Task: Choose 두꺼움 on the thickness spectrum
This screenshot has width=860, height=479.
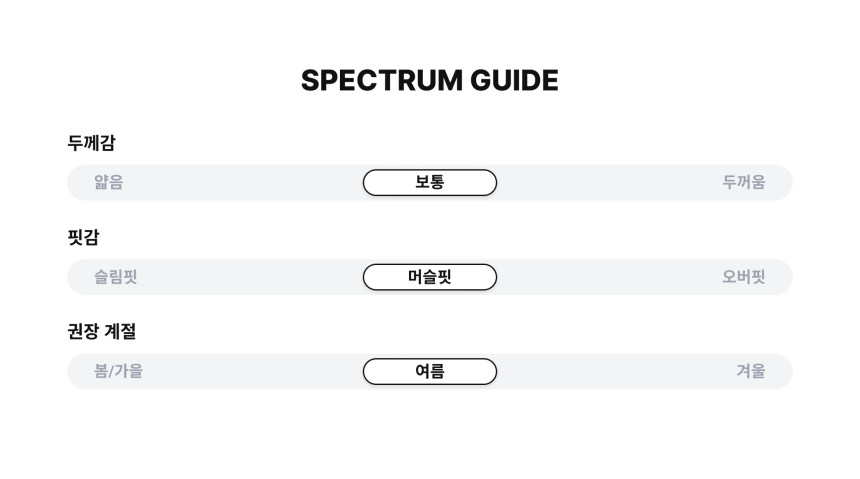Action: coord(743,182)
